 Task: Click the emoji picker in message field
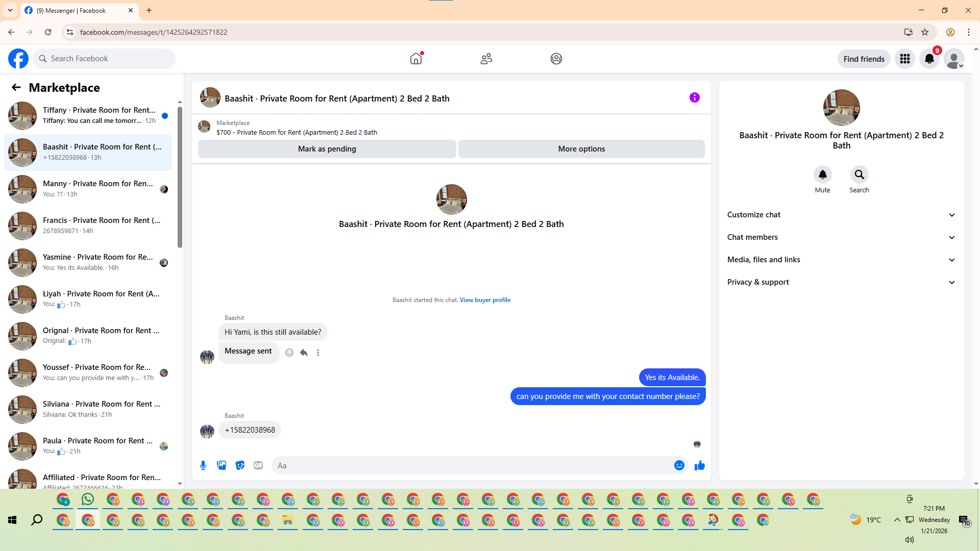679,465
